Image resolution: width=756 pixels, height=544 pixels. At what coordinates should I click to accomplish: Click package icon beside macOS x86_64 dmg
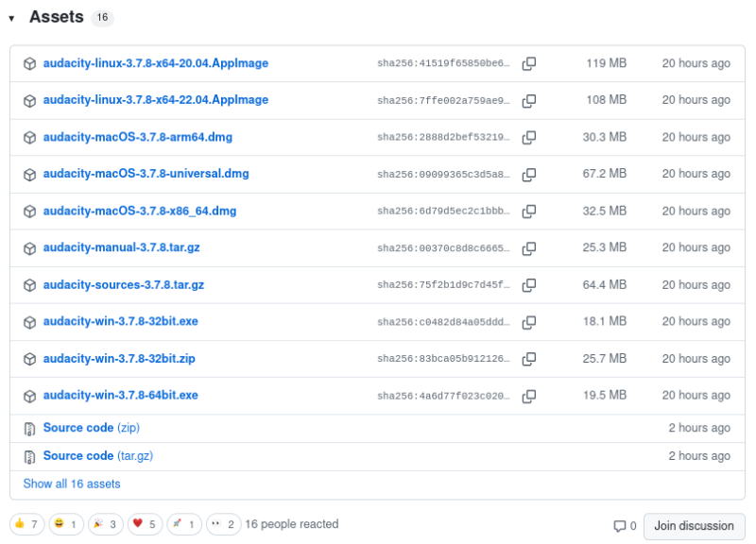coord(30,211)
